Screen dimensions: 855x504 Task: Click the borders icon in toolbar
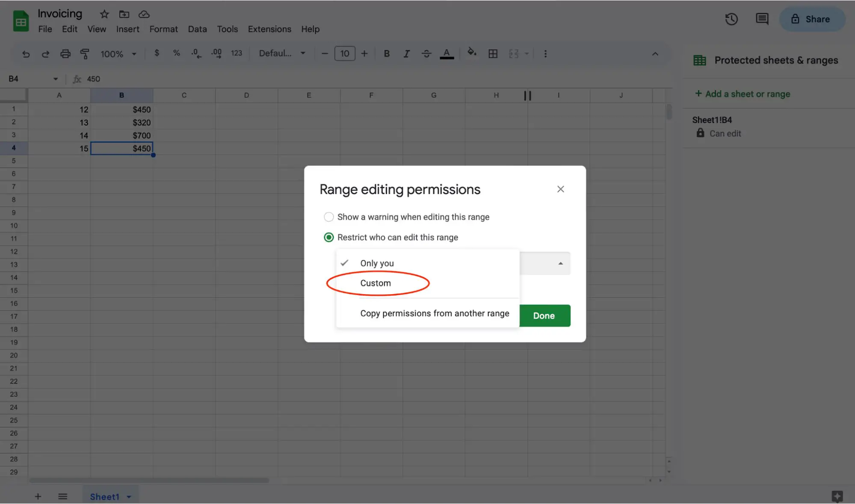click(492, 53)
